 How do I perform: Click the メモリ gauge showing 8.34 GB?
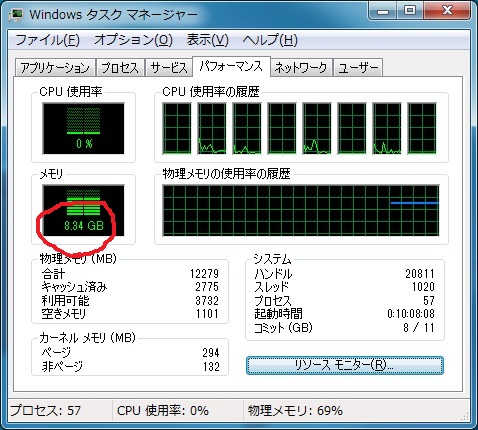coord(83,210)
